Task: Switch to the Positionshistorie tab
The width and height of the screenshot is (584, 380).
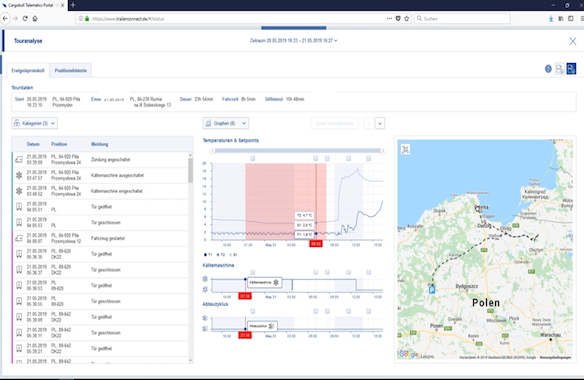Action: [x=70, y=70]
